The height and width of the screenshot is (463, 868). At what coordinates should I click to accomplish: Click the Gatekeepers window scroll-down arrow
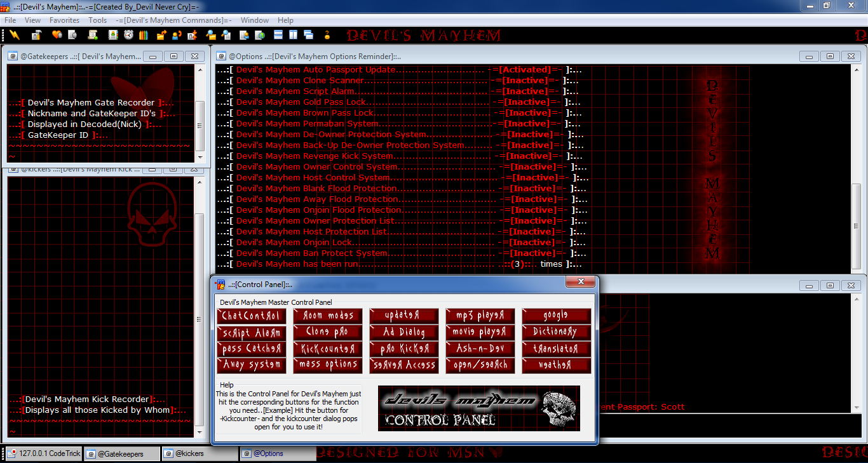coord(200,157)
